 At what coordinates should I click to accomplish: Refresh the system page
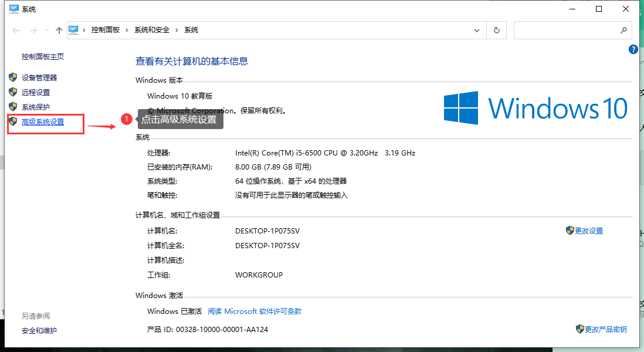tap(497, 31)
